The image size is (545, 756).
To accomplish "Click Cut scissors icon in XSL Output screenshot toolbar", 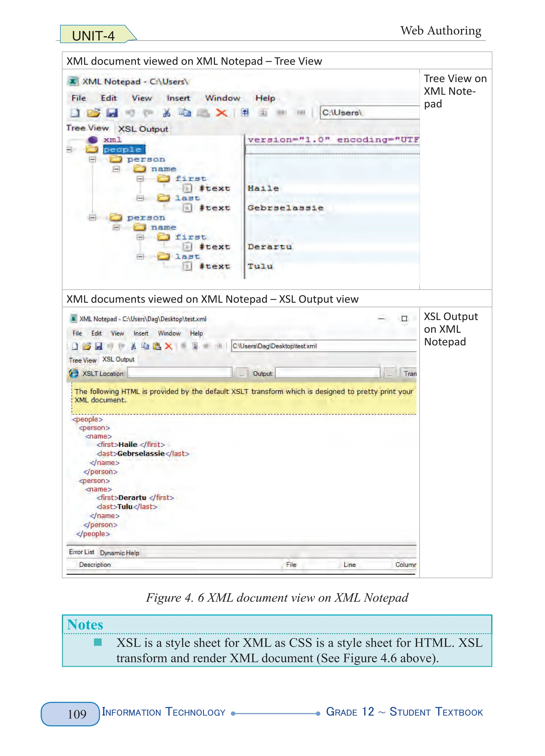I will click(x=133, y=346).
